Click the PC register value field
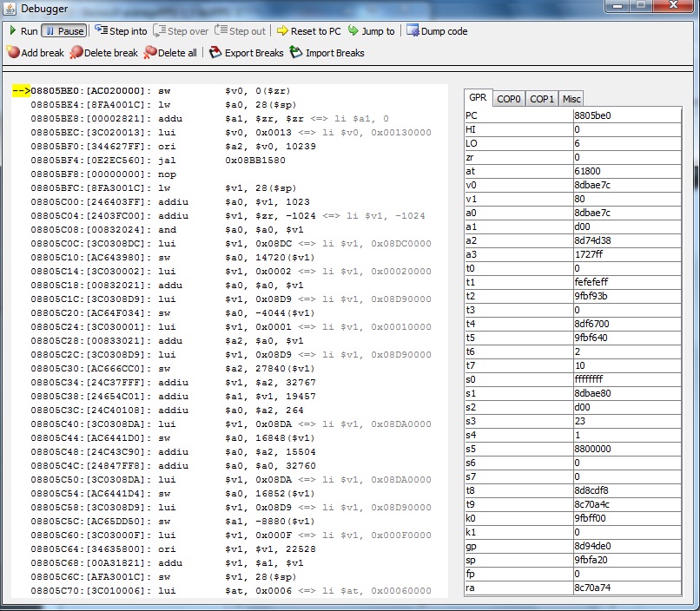Screen dimensions: 700x611 [626, 115]
